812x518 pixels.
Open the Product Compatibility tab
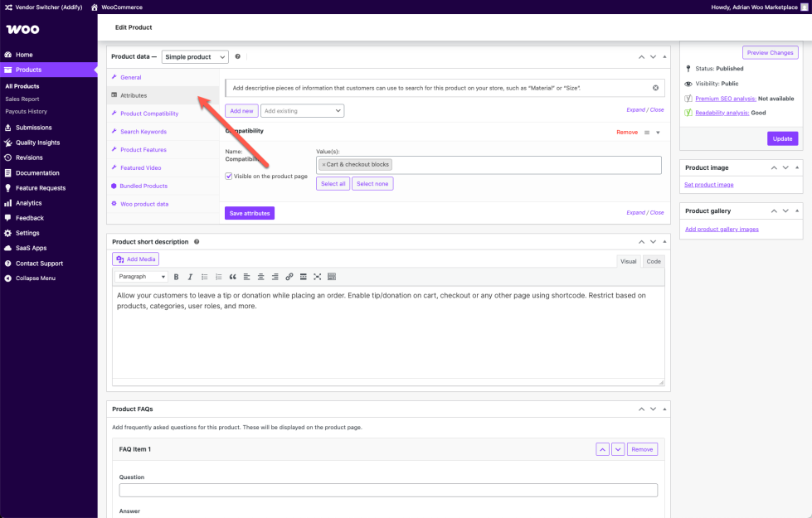coord(148,114)
